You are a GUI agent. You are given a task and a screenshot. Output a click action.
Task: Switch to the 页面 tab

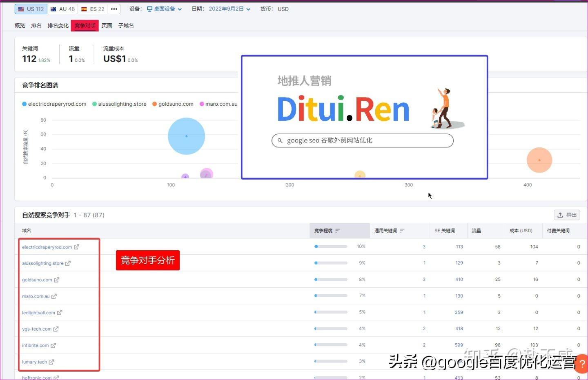[107, 25]
